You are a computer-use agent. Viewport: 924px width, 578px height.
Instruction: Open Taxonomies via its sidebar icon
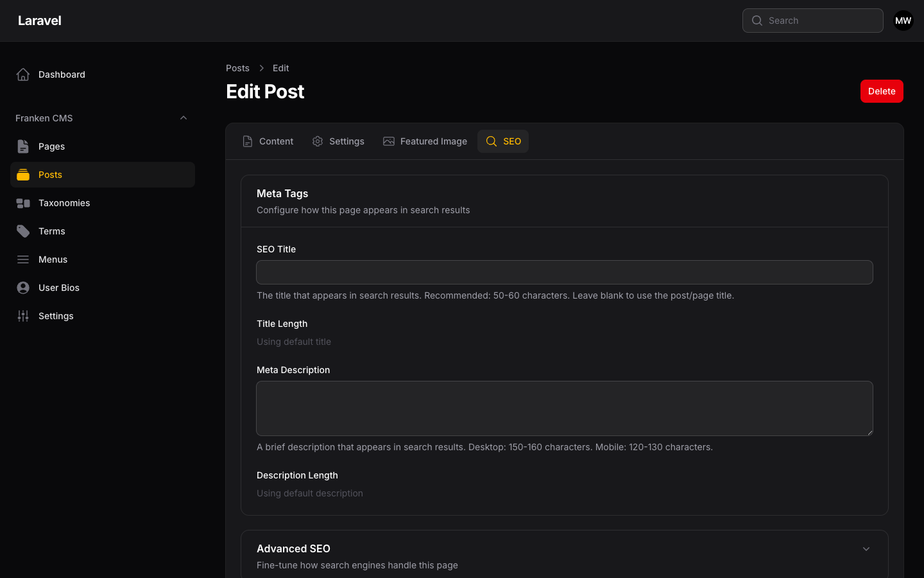pyautogui.click(x=23, y=202)
